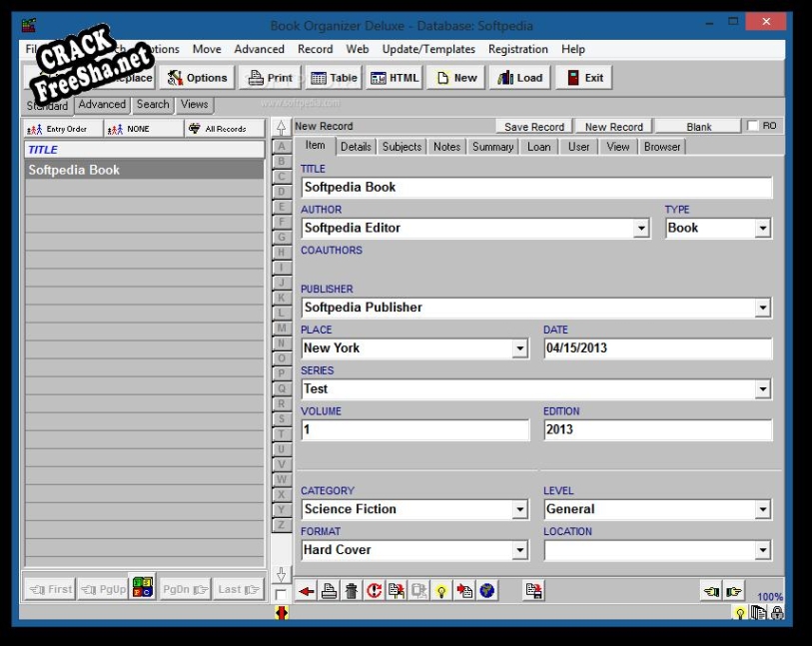Viewport: 812px width, 646px height.
Task: Click the padlock icon in the status bar
Action: 777,613
